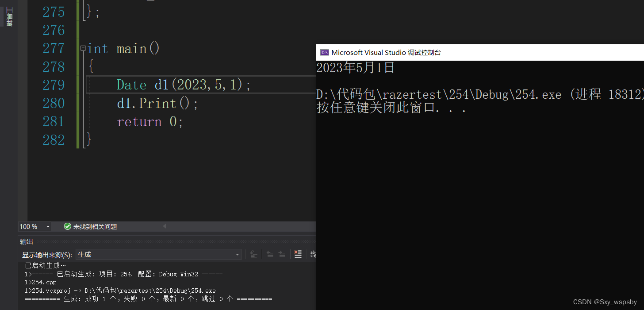Click line number 279 to select that line

pos(54,84)
